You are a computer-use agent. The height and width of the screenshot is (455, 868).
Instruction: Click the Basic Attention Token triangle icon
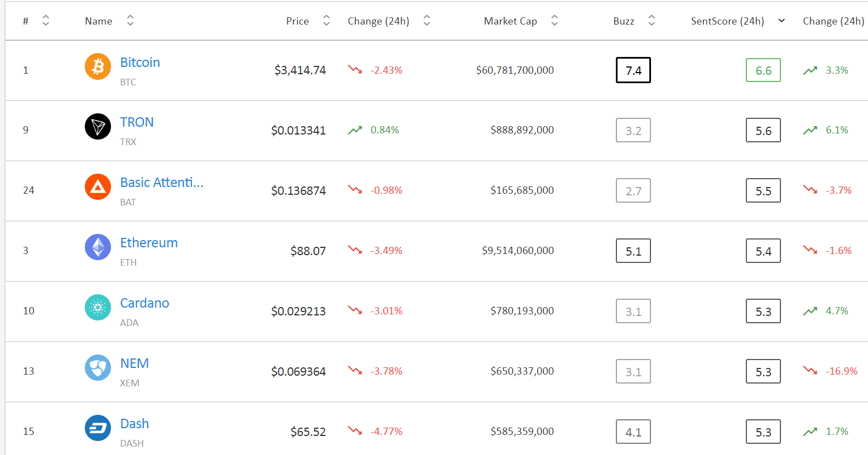pyautogui.click(x=98, y=187)
